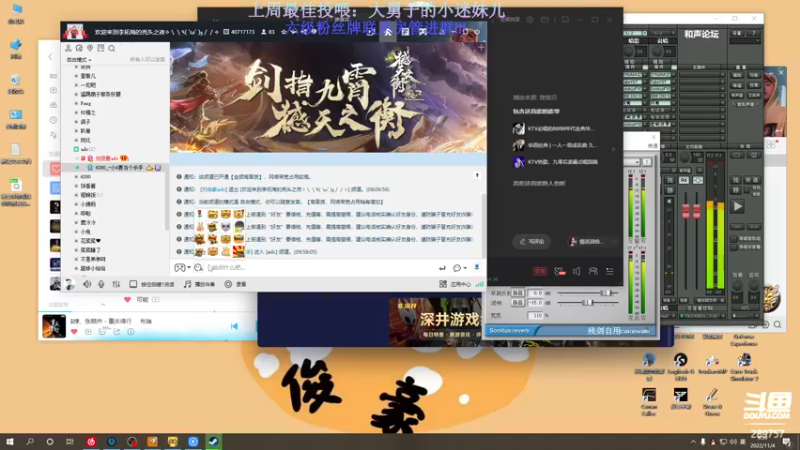Toggle the 按住Ctrl键说话 checkbox
The height and width of the screenshot is (450, 800).
tap(133, 284)
